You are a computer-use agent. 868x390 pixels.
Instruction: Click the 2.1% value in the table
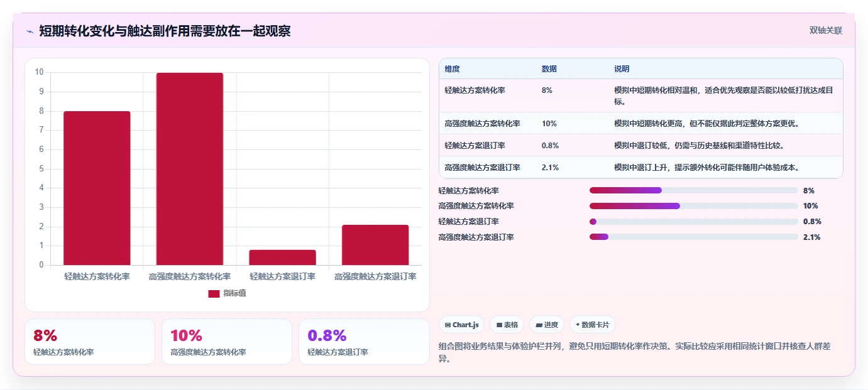point(550,168)
